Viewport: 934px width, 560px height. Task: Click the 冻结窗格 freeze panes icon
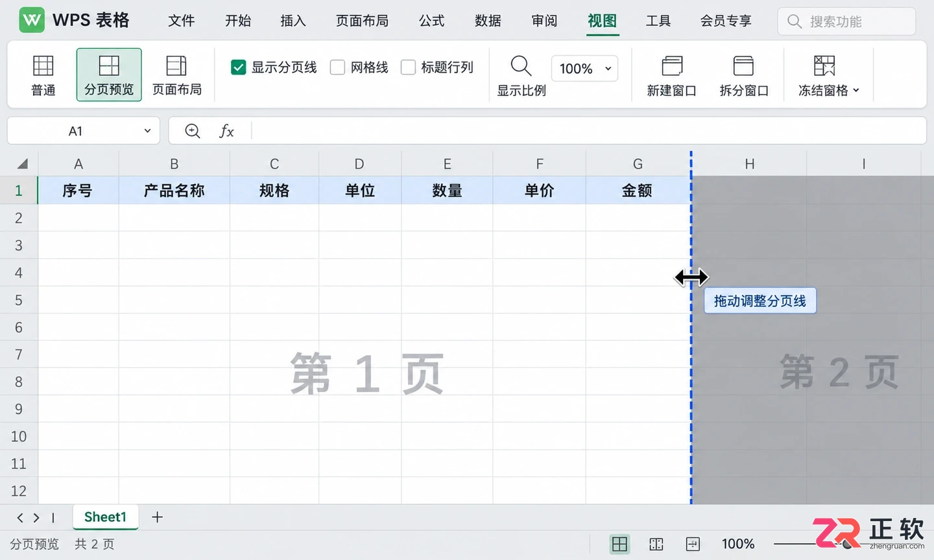(824, 65)
